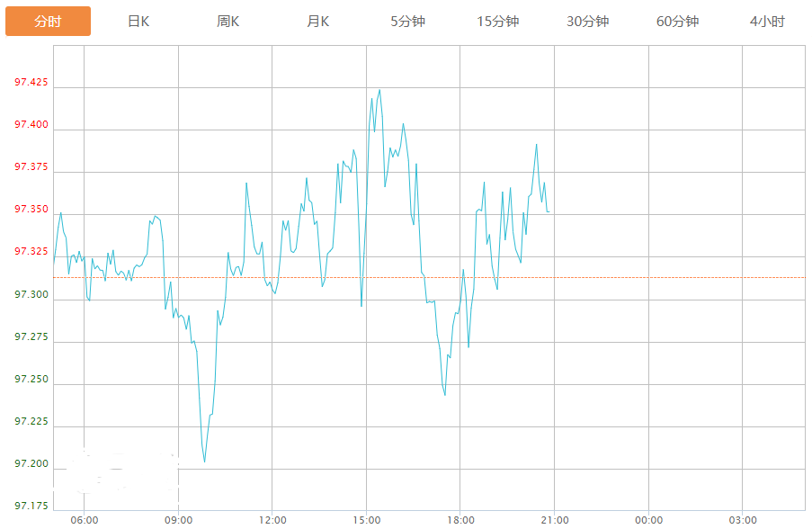Click the 03:00 time axis label

743,520
